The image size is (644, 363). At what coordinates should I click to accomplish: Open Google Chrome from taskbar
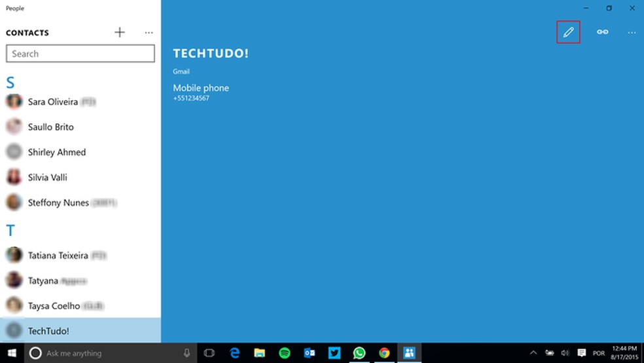384,353
